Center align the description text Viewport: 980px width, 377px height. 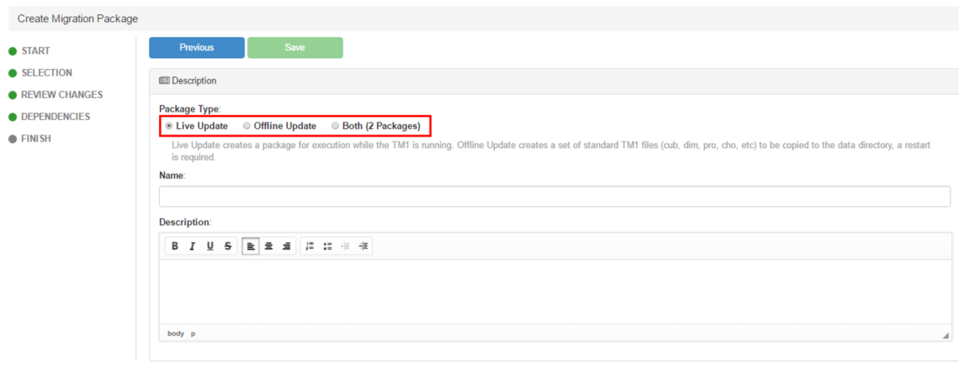point(269,247)
